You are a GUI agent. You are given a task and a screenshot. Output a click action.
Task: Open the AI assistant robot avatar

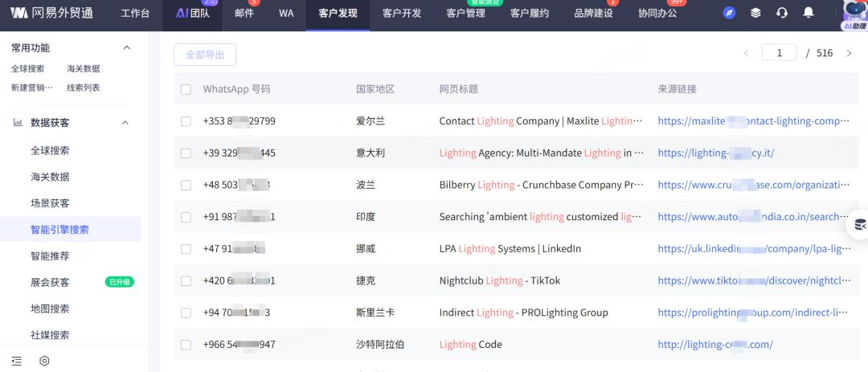(854, 13)
